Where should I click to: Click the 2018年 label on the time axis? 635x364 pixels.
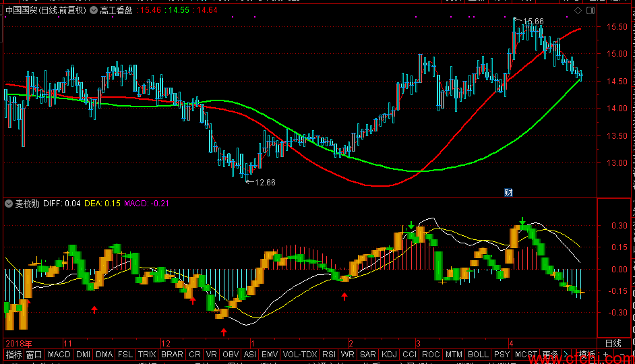point(19,343)
